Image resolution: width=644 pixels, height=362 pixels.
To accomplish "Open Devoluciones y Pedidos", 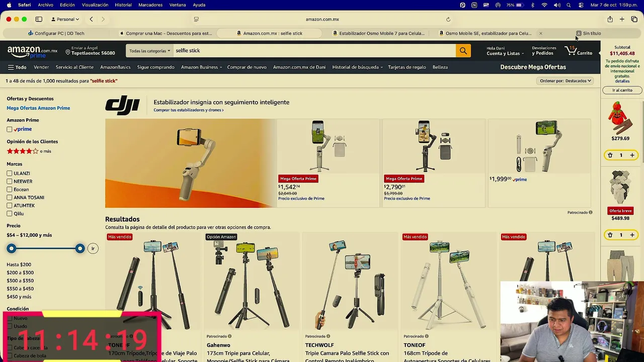I will click(x=544, y=51).
